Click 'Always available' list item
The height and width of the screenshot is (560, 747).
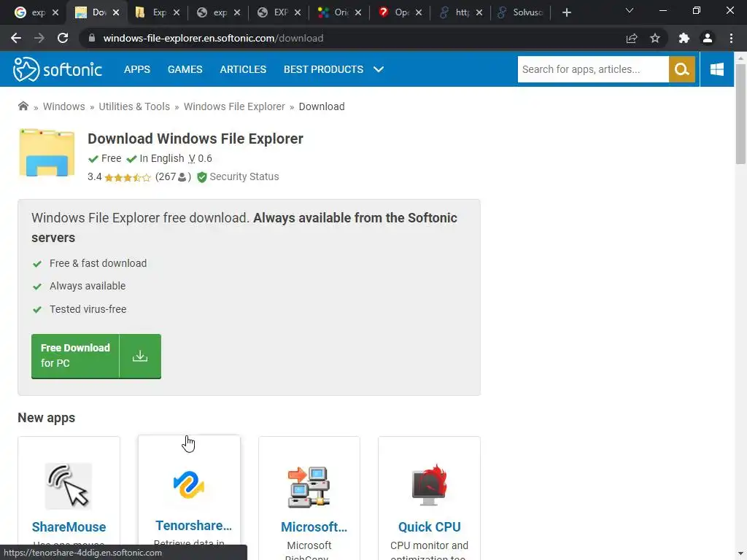point(88,286)
